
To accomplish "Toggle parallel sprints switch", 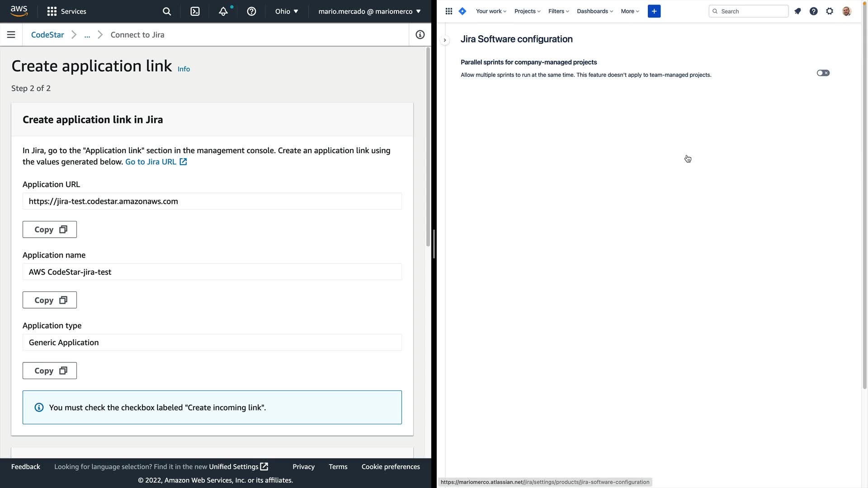I will (823, 73).
